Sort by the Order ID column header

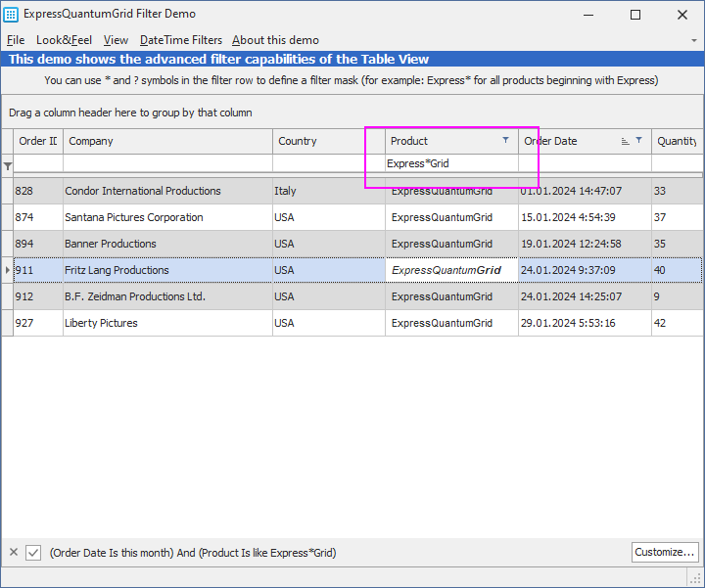coord(38,141)
